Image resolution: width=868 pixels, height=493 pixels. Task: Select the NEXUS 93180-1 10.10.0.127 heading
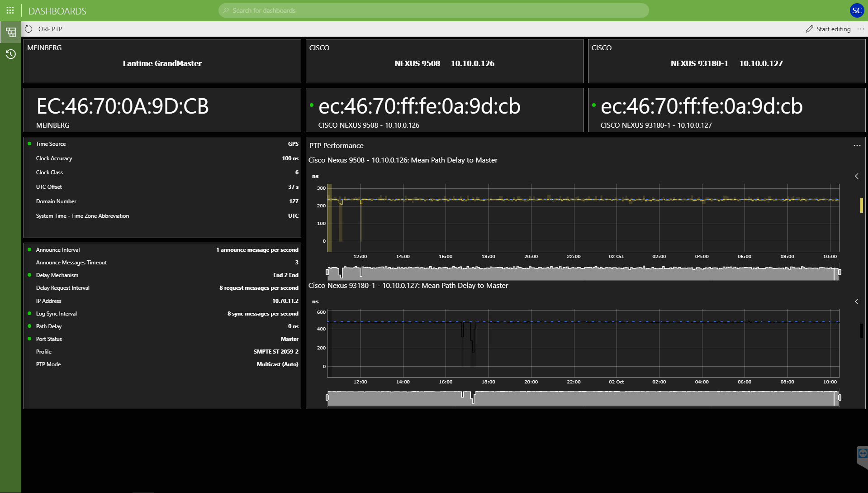(x=726, y=63)
